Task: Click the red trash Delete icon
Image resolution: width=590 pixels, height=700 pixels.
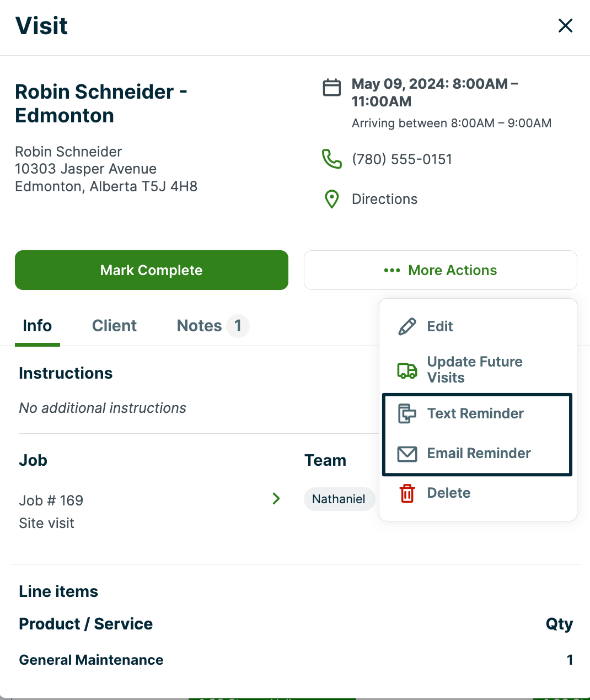Action: tap(407, 493)
